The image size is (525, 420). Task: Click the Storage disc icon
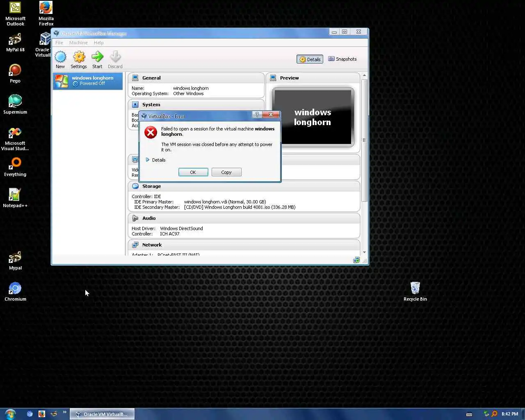(x=135, y=186)
